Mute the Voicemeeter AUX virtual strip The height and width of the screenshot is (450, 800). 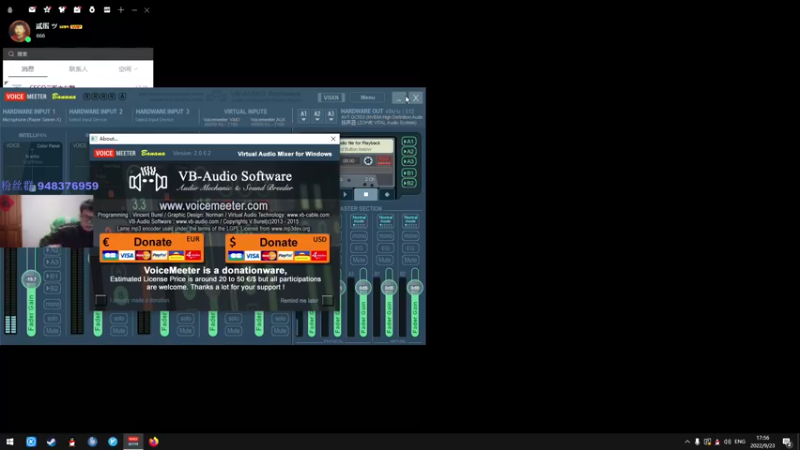280,331
